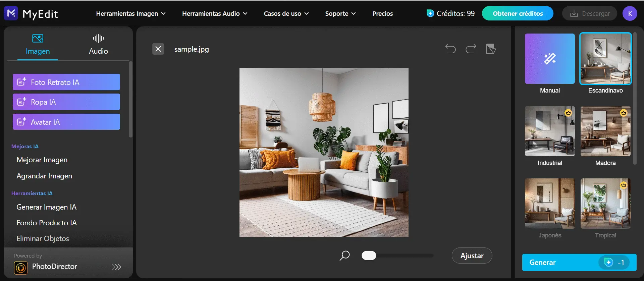
Task: Click the MyEdit brand name text
Action: click(x=40, y=14)
